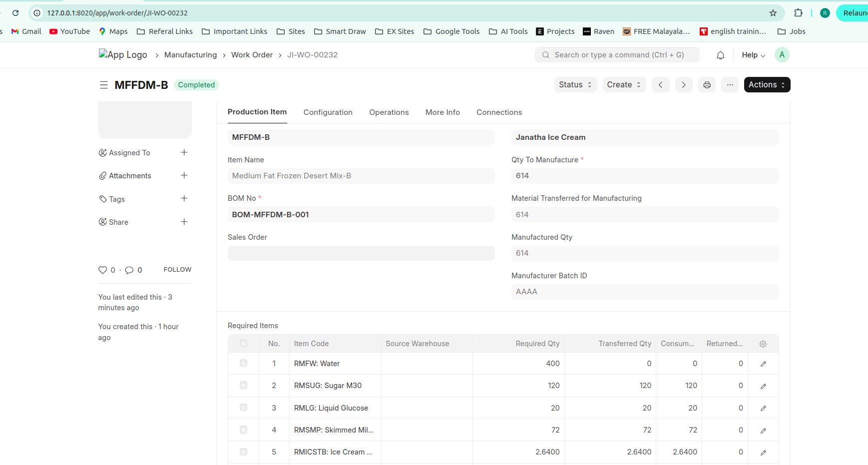The image size is (868, 465).
Task: Focus the search or command bar
Action: click(x=618, y=55)
